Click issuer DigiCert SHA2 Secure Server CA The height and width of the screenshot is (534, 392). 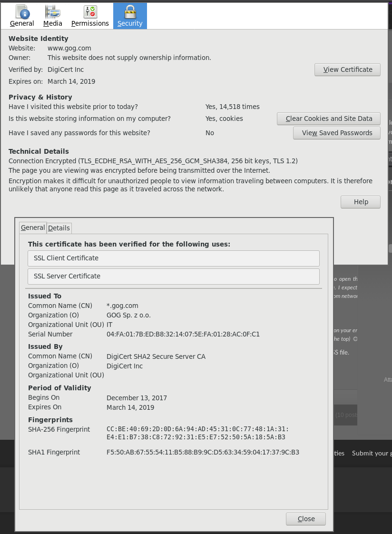(156, 356)
